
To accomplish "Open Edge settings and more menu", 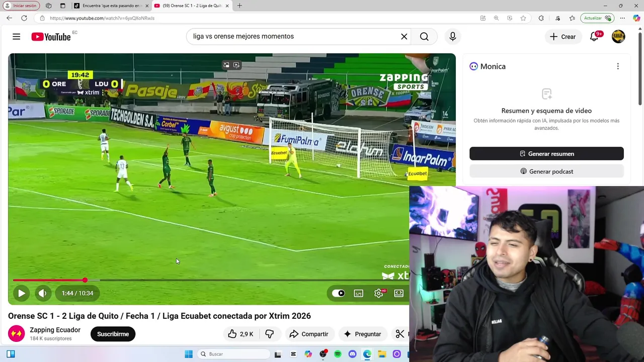I will (622, 18).
